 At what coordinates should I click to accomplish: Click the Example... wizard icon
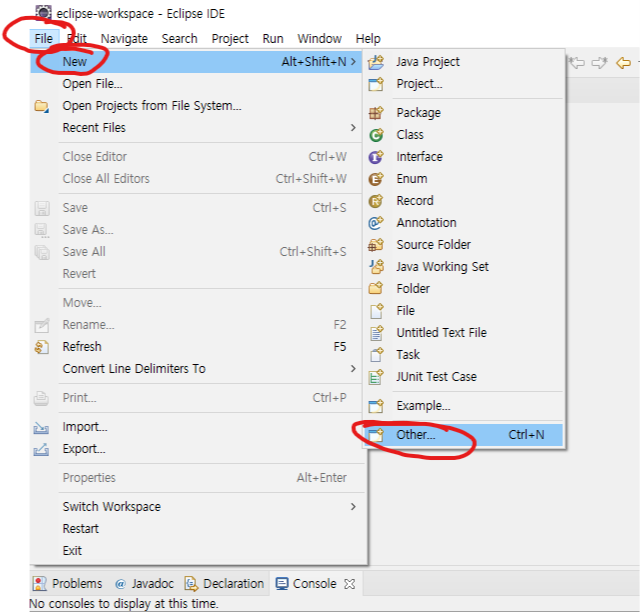tap(376, 406)
